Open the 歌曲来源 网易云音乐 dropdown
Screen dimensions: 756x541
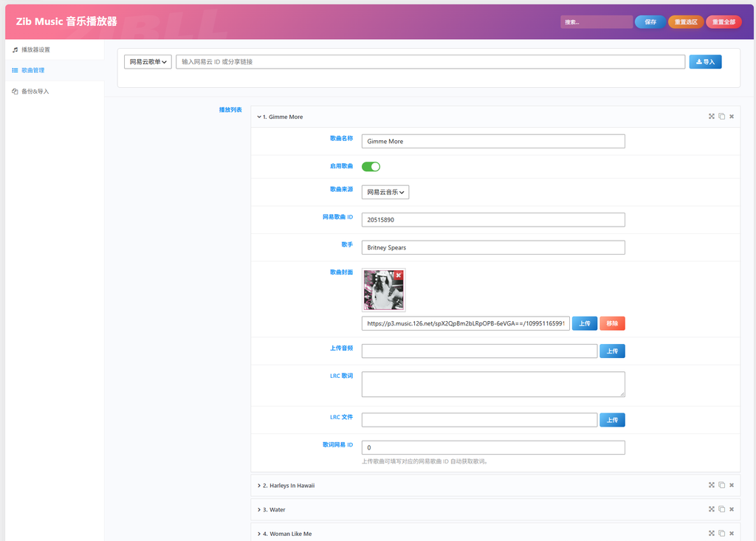click(385, 192)
